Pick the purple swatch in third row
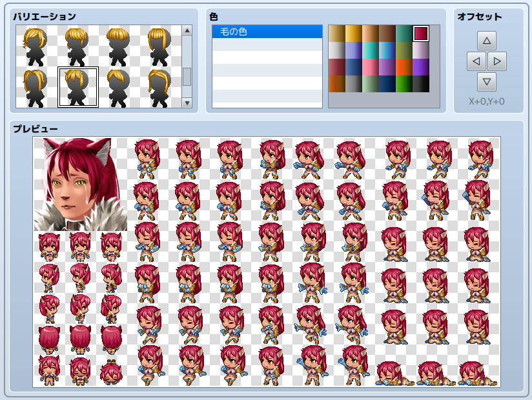 (x=421, y=67)
